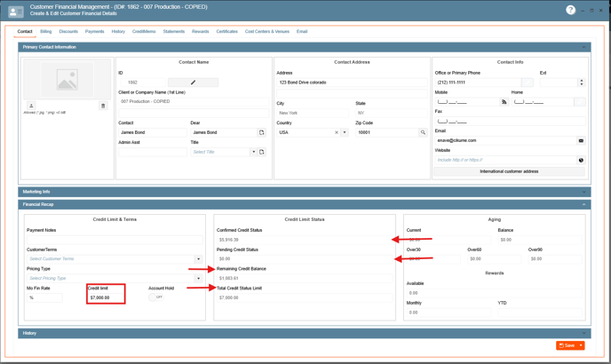The width and height of the screenshot is (611, 364).
Task: Click the trash icon under contact photo
Action: [103, 106]
